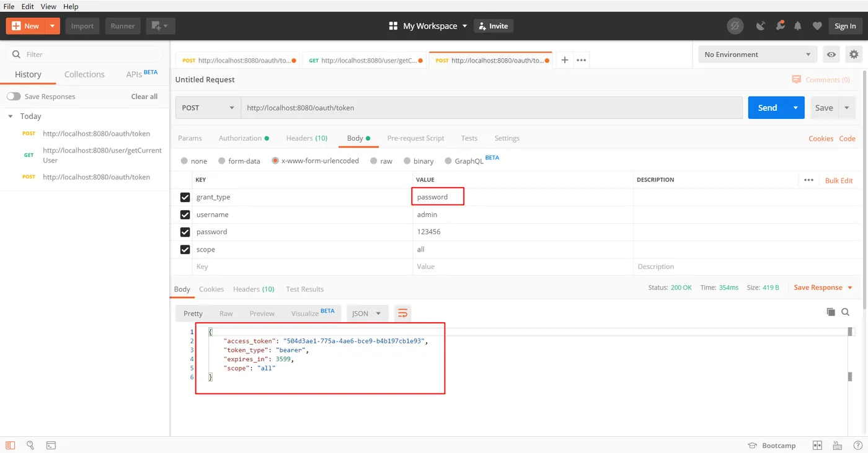Screen dimensions: 868x453
Task: Open the POST method dropdown
Action: (x=208, y=107)
